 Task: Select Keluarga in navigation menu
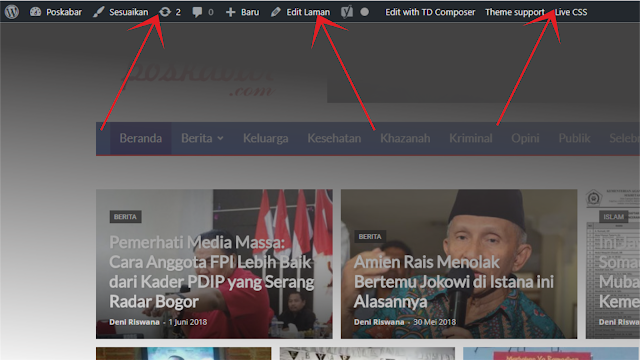[x=266, y=138]
